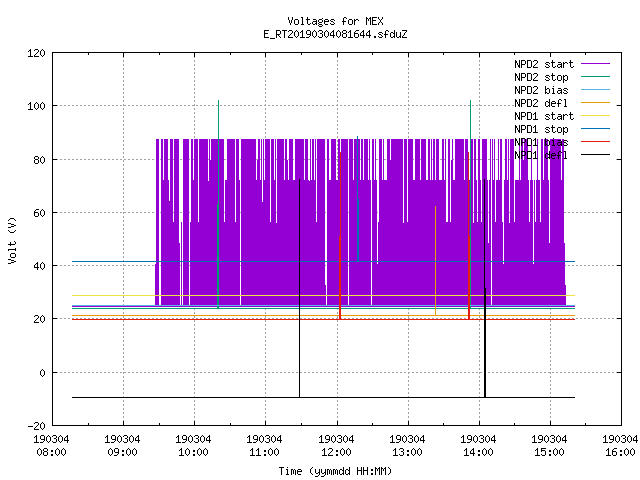
Task: Click the red NPD1 bias spike near 13:50
Action: [x=469, y=235]
